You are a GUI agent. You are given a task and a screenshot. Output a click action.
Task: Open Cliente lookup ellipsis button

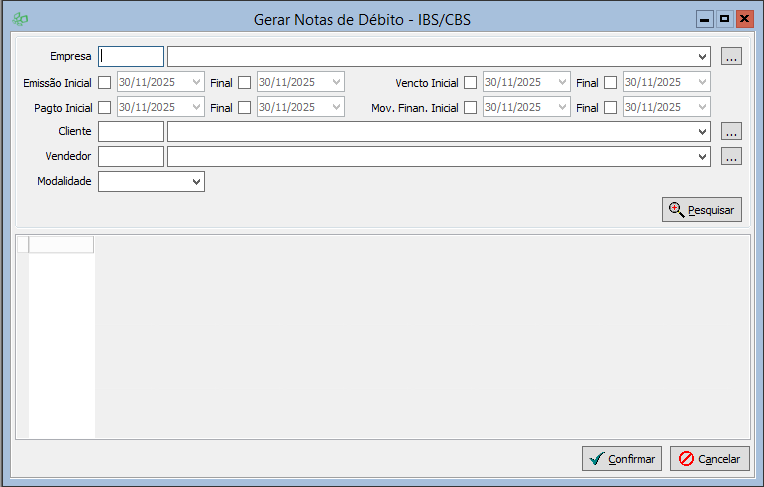(x=731, y=131)
